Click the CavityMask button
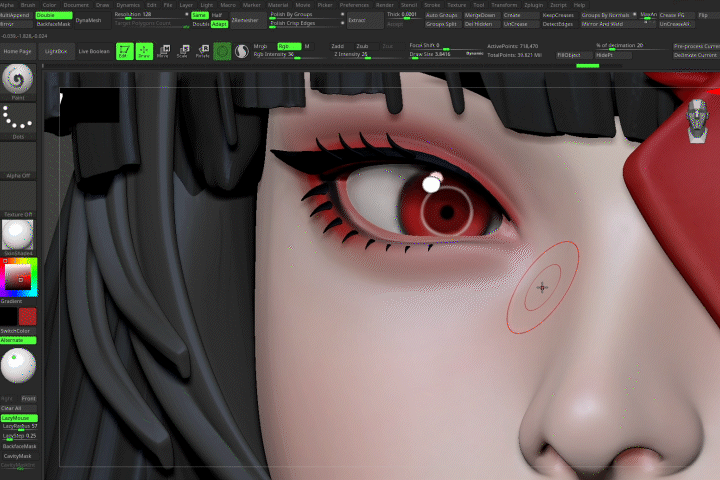The height and width of the screenshot is (480, 720). (18, 456)
